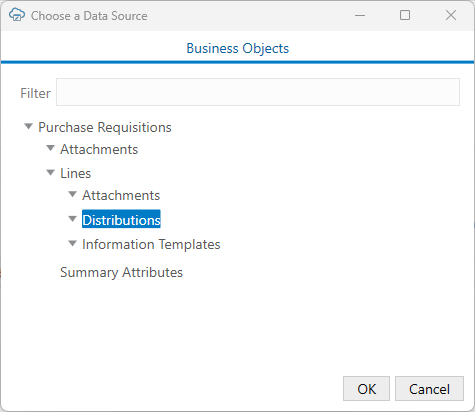Screen dimensions: 475x412
Task: Close the Choose a Data Source dialog
Action: (451, 15)
